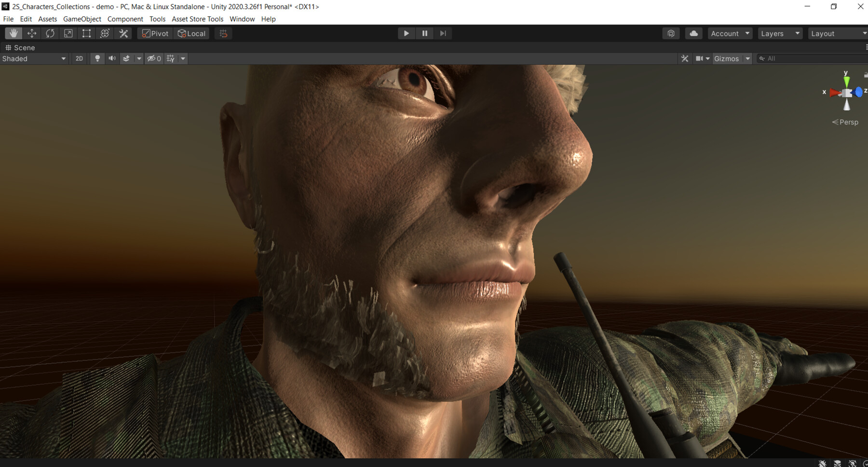Toggle Local/Global handle rotation
Viewport: 868px width, 467px height.
192,33
